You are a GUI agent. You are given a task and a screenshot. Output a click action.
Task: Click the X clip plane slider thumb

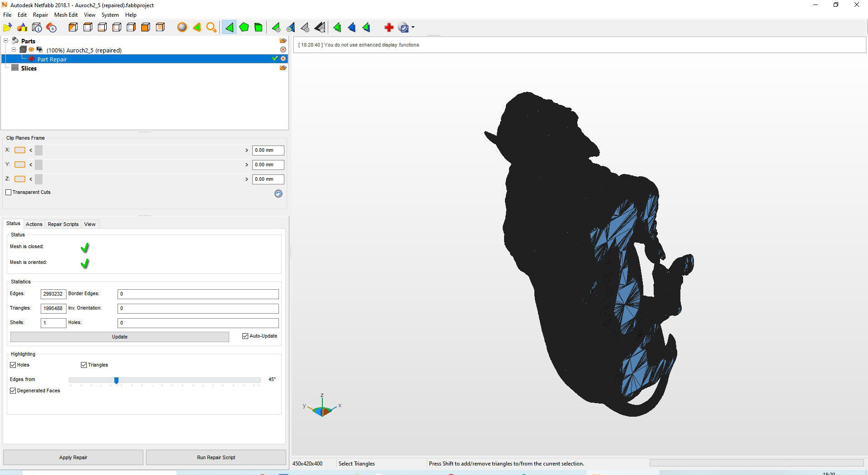tap(38, 150)
